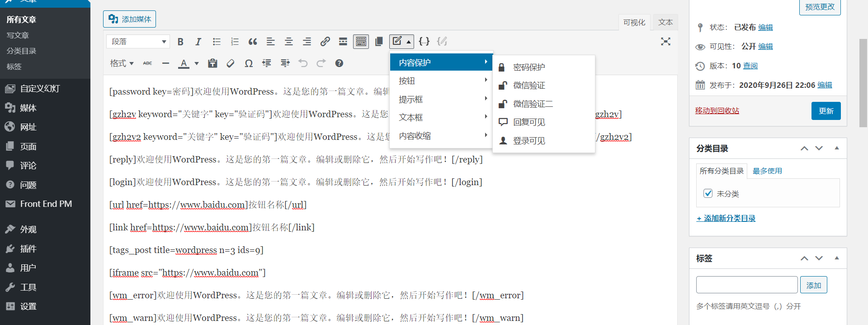
Task: Click the Italic formatting icon
Action: 198,42
